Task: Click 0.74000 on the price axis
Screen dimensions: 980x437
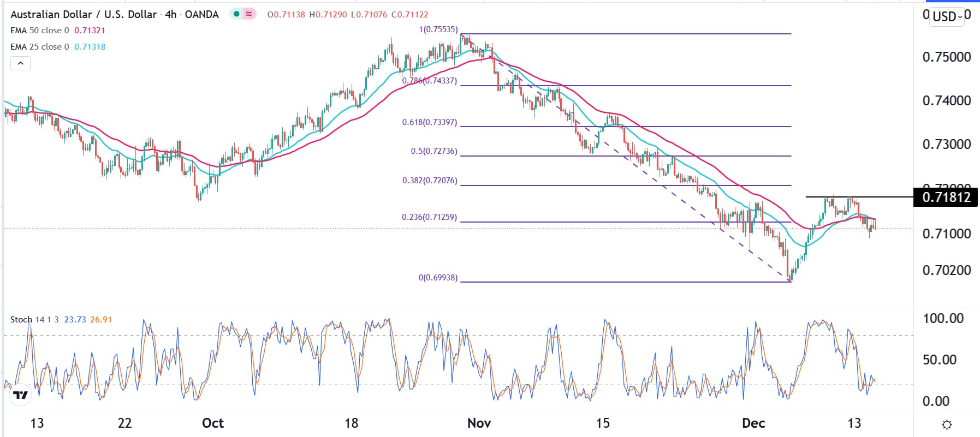Action: [947, 100]
